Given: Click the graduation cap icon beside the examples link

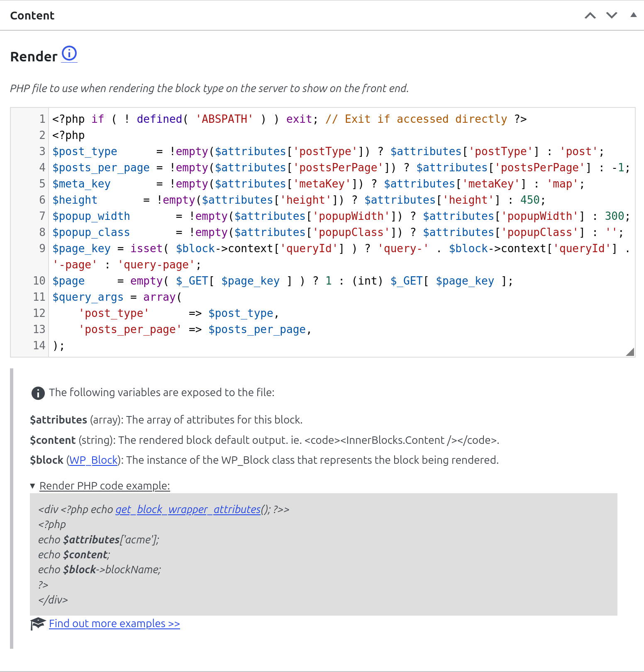Looking at the screenshot, I should pos(38,623).
